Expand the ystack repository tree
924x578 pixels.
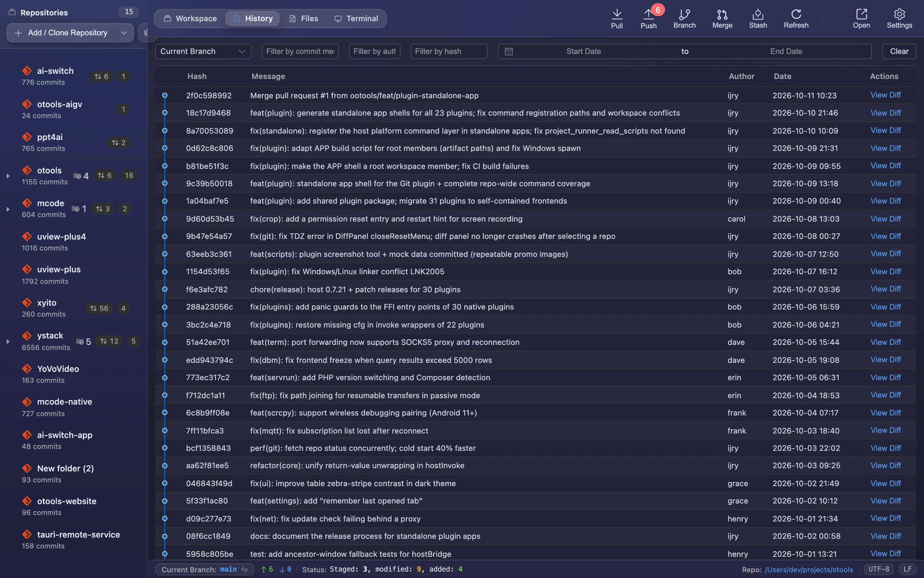pyautogui.click(x=8, y=341)
